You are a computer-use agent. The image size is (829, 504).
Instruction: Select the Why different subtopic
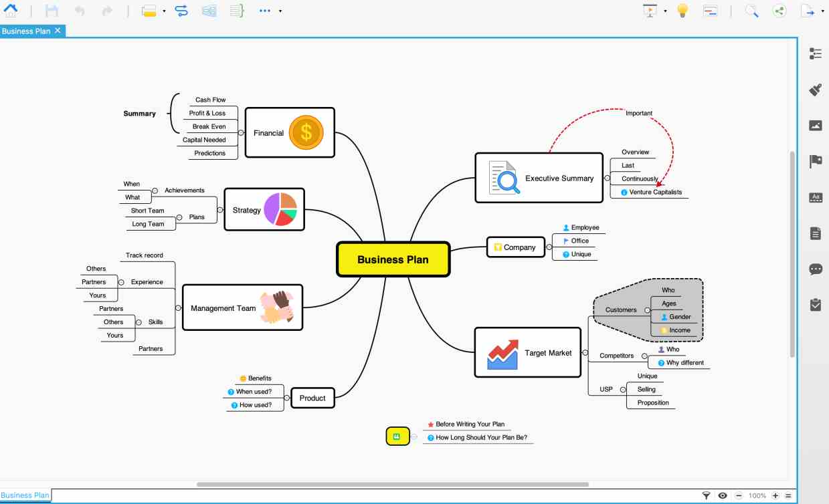(680, 363)
